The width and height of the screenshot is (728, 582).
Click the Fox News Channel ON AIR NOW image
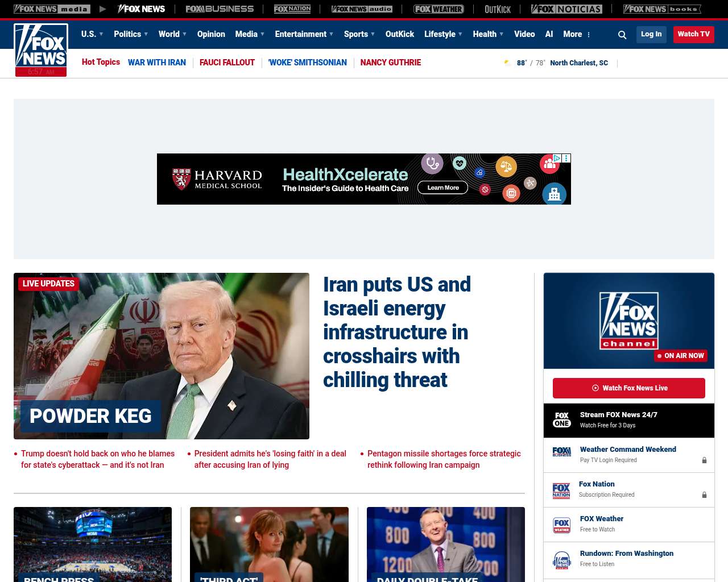click(x=629, y=321)
